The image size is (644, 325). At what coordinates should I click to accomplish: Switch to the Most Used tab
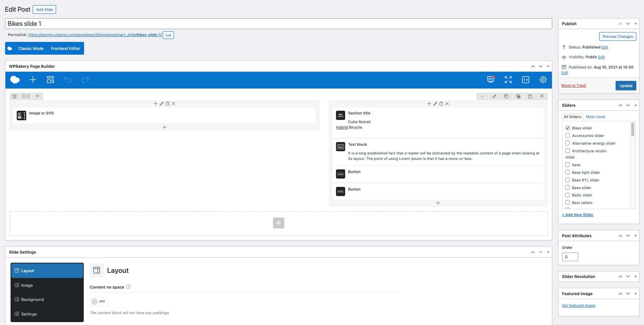click(595, 117)
